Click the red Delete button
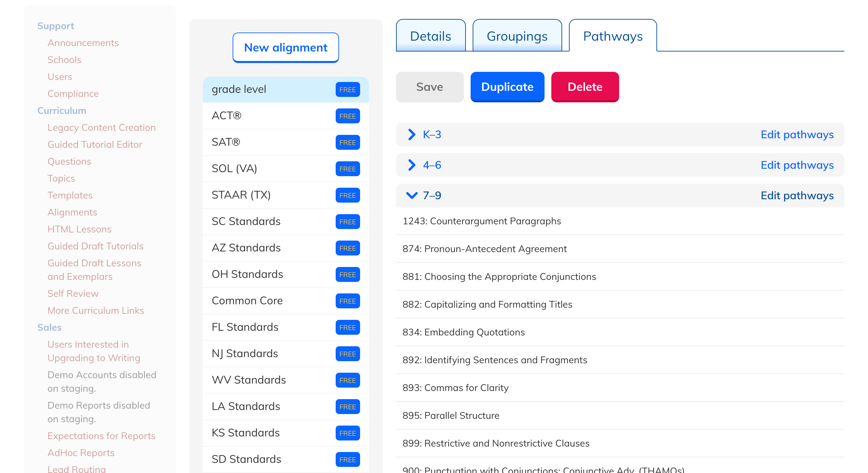868x473 pixels. (x=585, y=87)
